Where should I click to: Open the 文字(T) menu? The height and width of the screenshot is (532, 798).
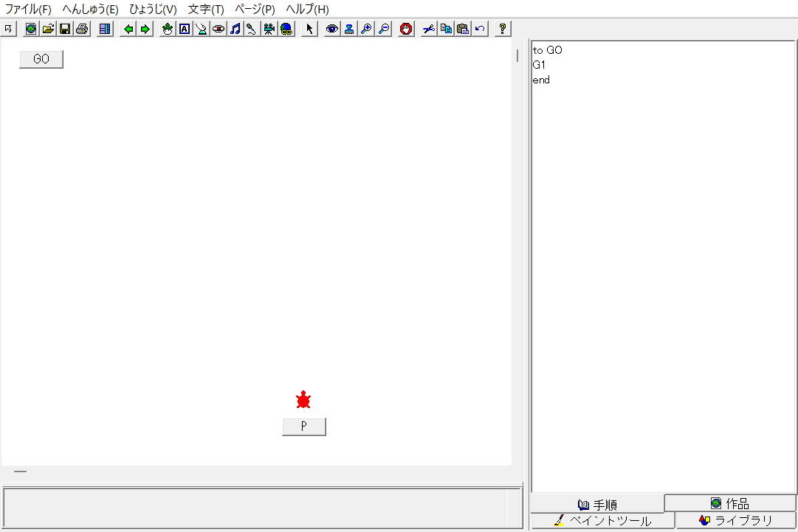point(206,9)
